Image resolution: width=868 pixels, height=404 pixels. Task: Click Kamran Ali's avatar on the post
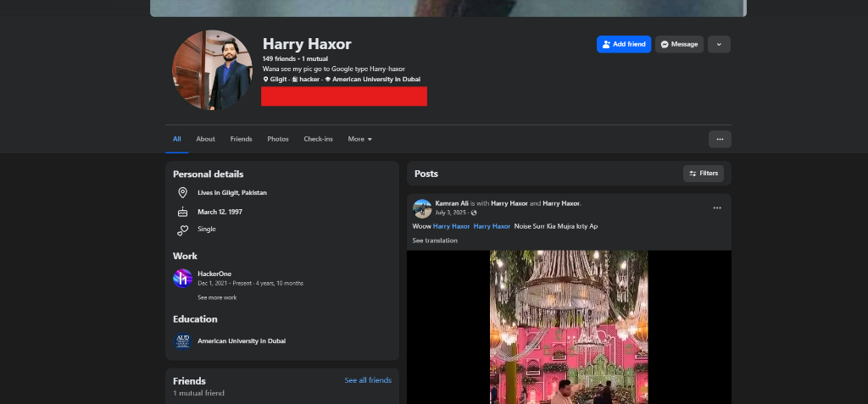point(422,208)
